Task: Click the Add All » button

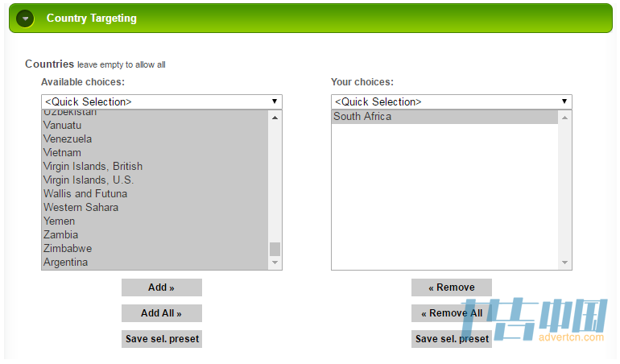Action: coord(162,313)
